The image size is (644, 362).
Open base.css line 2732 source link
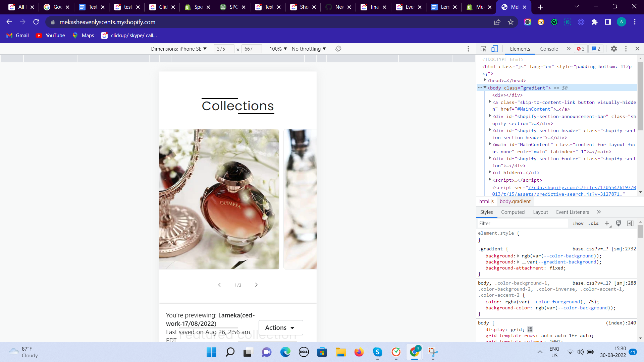[x=604, y=249]
